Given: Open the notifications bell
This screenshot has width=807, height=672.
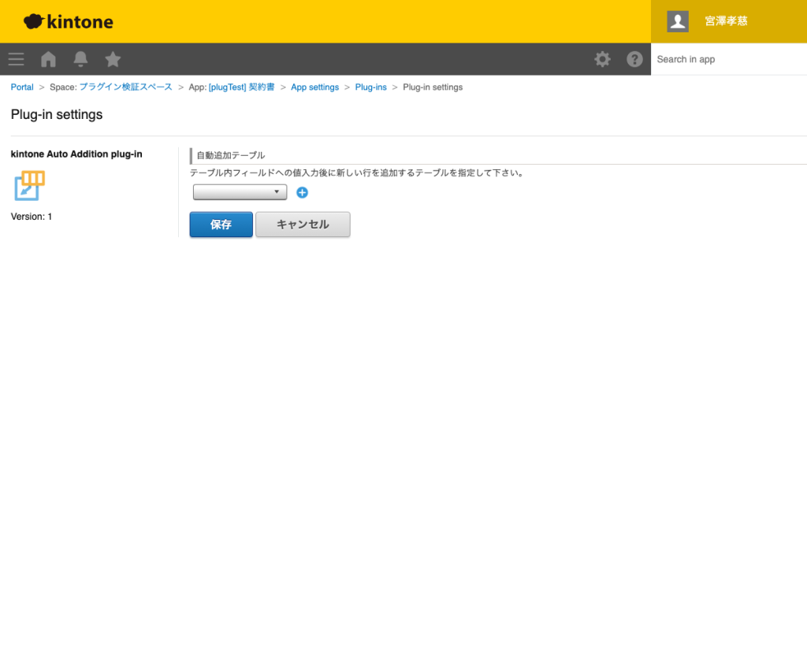Looking at the screenshot, I should (80, 59).
